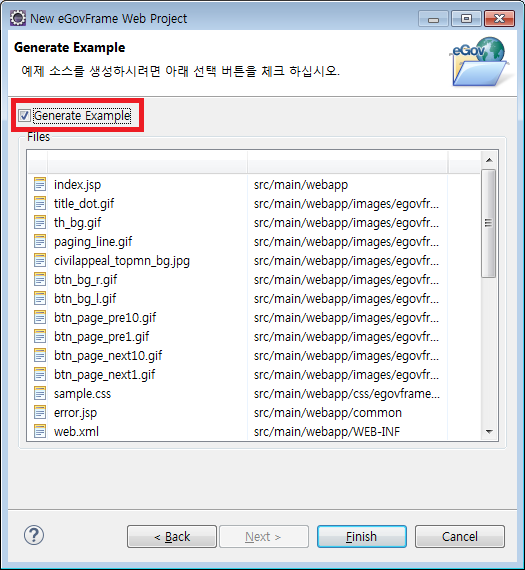Click the file icon beside civilappeal_topmn_bg.jpg
This screenshot has height=570, width=525.
pyautogui.click(x=40, y=260)
